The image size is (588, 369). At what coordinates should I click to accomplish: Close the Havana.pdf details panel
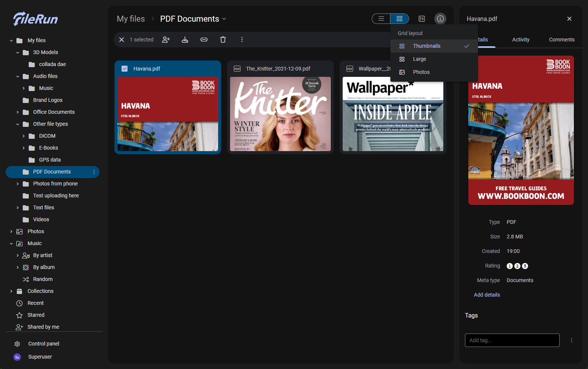coord(569,19)
